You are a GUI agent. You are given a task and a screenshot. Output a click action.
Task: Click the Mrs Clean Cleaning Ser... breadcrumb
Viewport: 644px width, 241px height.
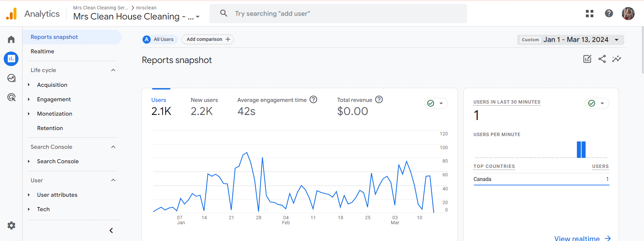point(100,8)
